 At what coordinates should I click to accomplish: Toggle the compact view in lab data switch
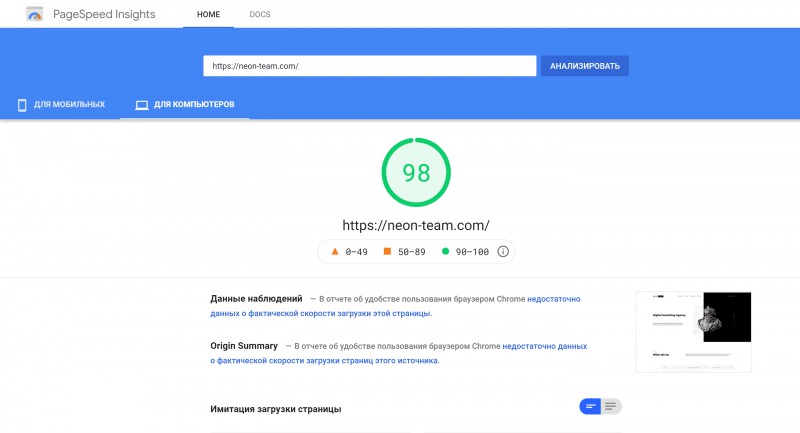point(590,406)
